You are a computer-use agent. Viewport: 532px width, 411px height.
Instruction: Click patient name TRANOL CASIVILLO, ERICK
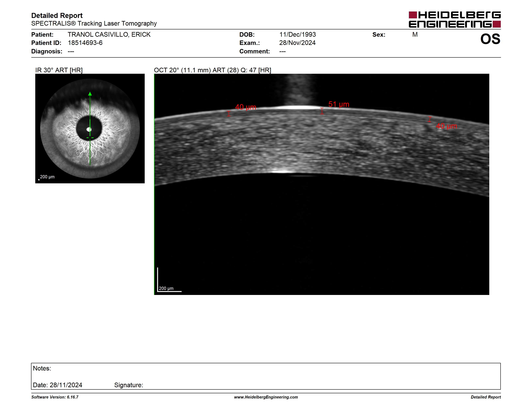click(x=109, y=35)
